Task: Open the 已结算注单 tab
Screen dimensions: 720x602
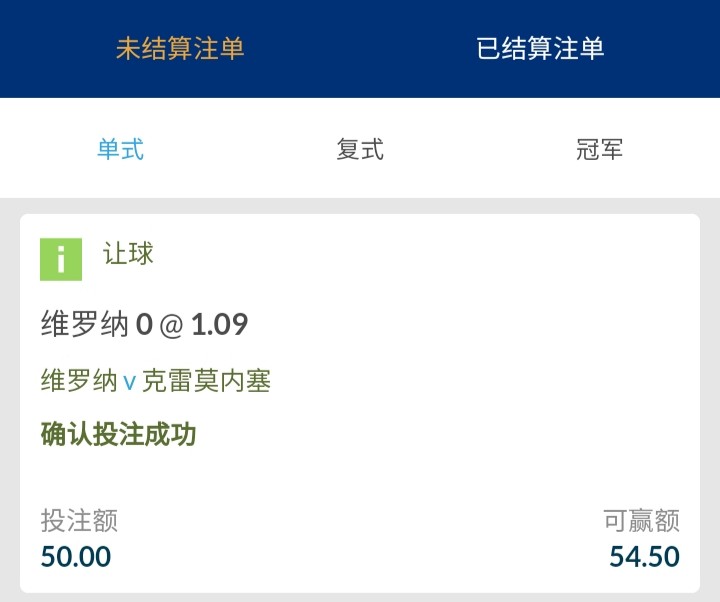Action: pyautogui.click(x=540, y=49)
